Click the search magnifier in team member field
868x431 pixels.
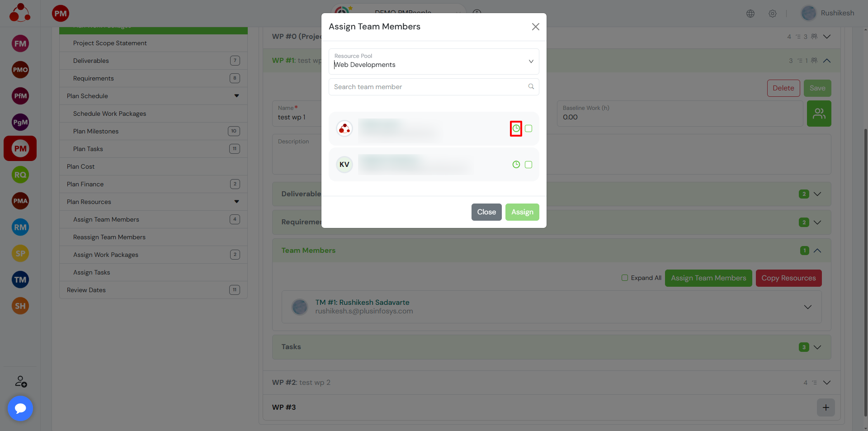click(x=531, y=87)
